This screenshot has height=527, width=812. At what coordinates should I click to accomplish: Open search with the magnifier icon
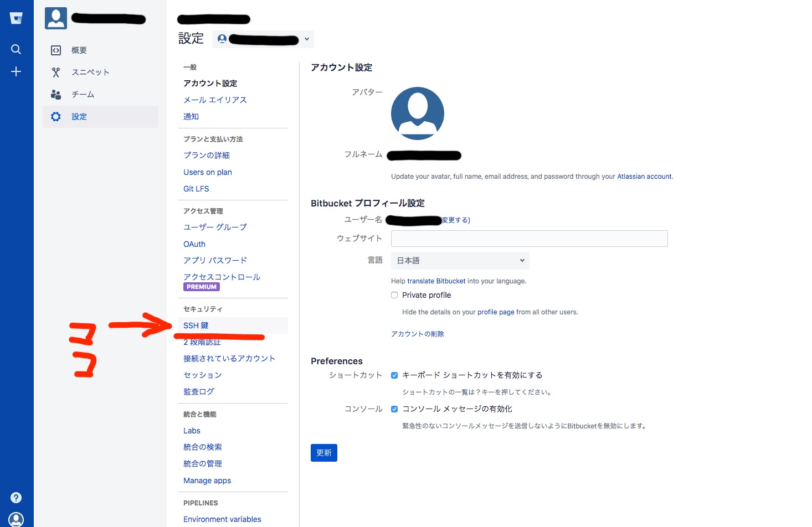pos(16,49)
